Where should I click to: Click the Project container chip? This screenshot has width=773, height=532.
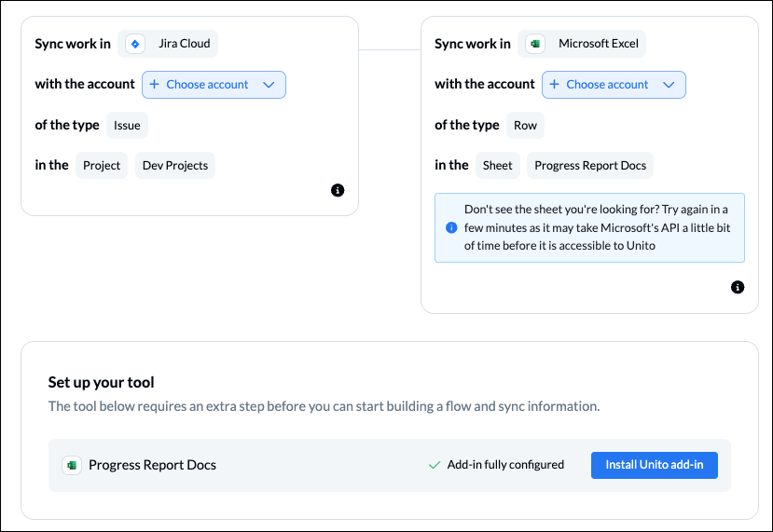(102, 166)
